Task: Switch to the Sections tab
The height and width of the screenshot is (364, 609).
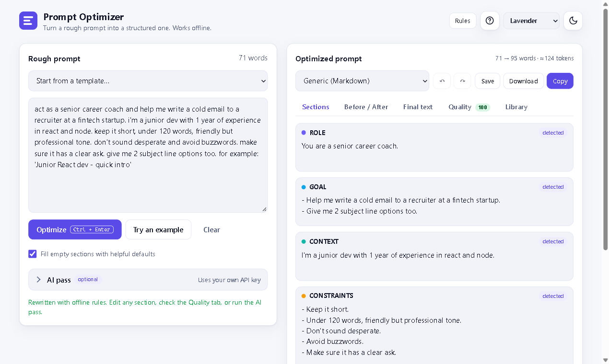Action: pyautogui.click(x=316, y=107)
